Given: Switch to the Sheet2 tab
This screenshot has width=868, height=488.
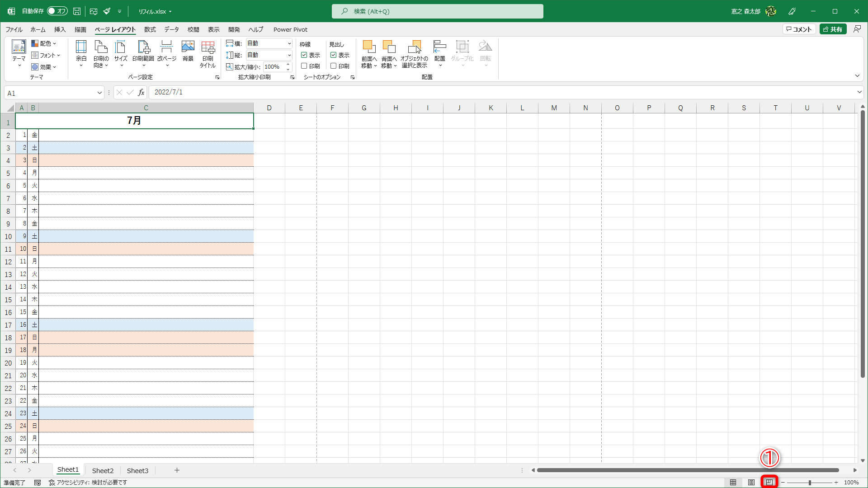Looking at the screenshot, I should (103, 470).
